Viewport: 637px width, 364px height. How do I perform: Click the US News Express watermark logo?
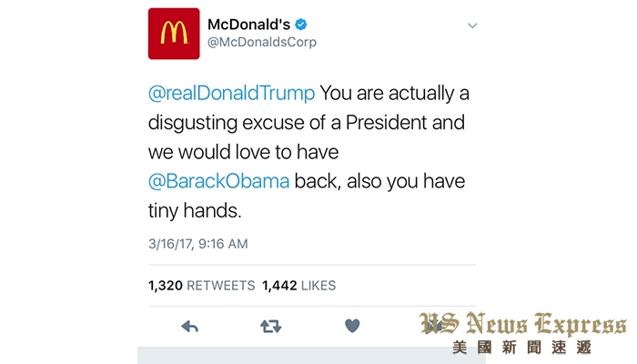523,324
